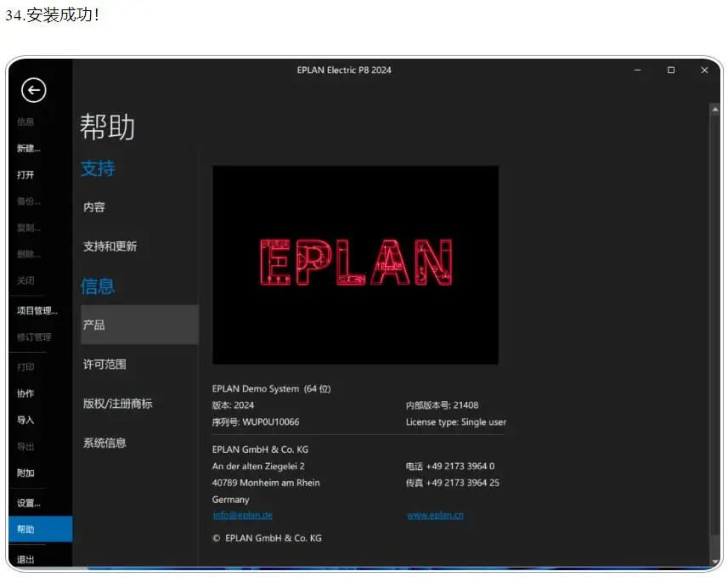Screen dimensions: 728x577
Task: Click the 打印 sidebar entry
Action: 25,367
